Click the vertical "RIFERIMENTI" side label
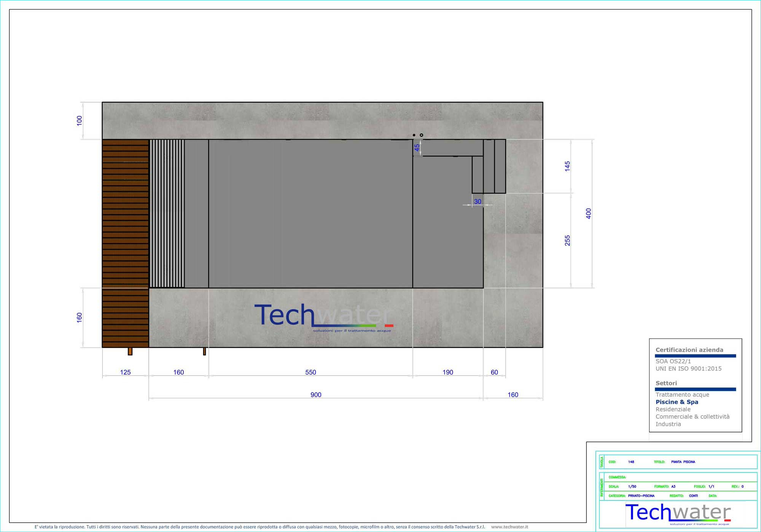 point(602,488)
